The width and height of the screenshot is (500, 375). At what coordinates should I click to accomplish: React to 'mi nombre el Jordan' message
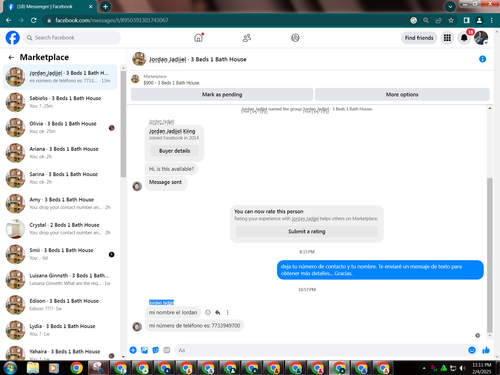208,312
